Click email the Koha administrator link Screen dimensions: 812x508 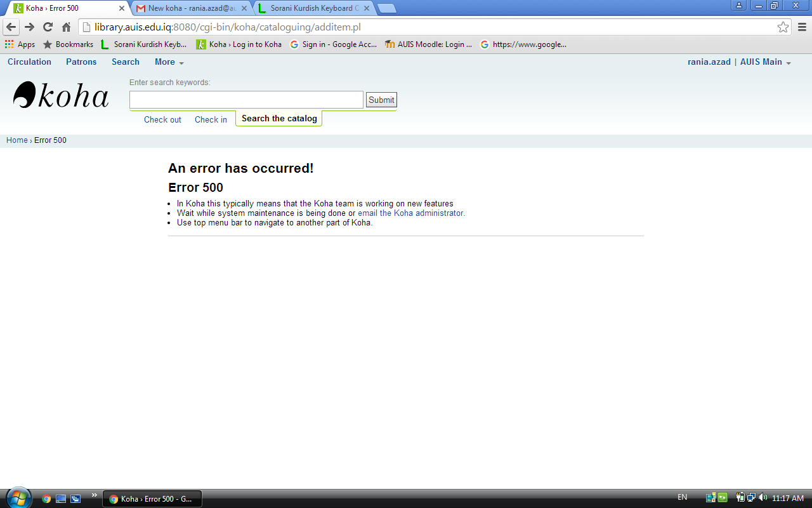click(411, 213)
